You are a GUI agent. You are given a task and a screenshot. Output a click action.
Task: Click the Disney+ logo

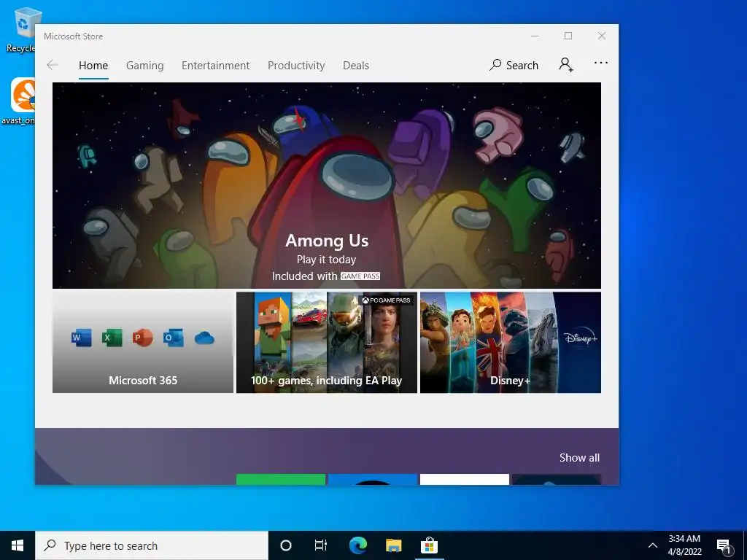(580, 338)
